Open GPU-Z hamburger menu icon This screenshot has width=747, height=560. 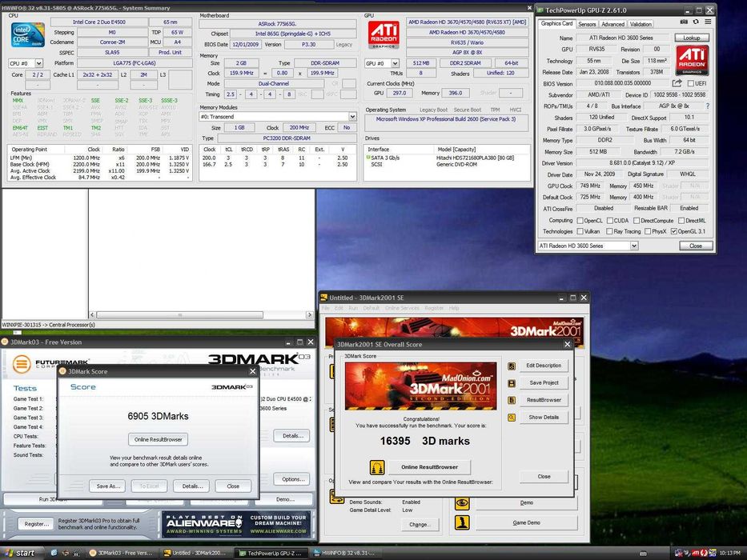pyautogui.click(x=708, y=22)
